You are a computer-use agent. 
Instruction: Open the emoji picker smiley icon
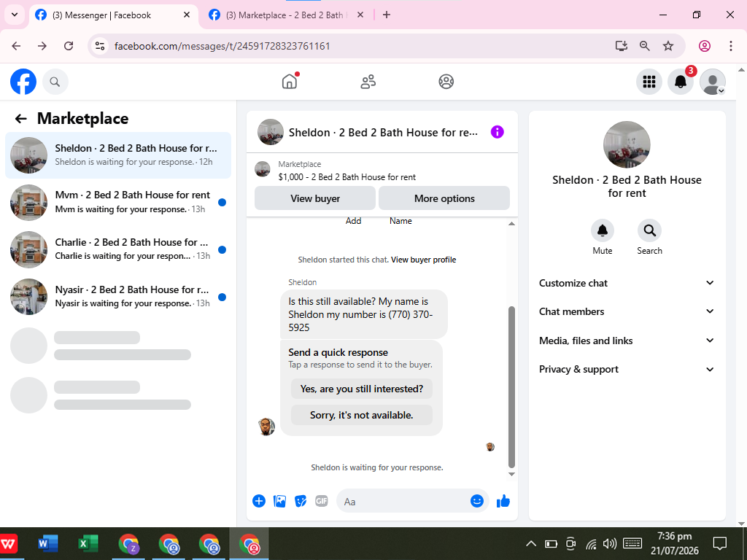(x=477, y=500)
